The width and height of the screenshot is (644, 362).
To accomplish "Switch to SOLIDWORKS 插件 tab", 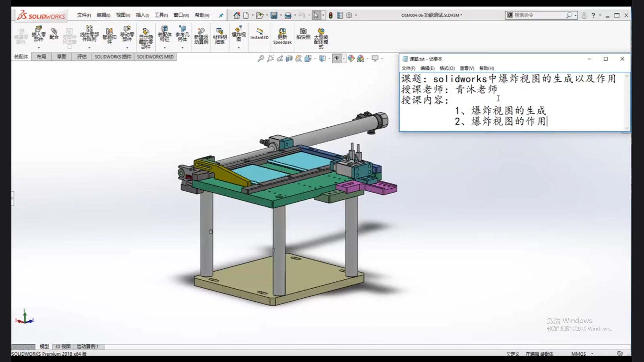I will [x=113, y=57].
